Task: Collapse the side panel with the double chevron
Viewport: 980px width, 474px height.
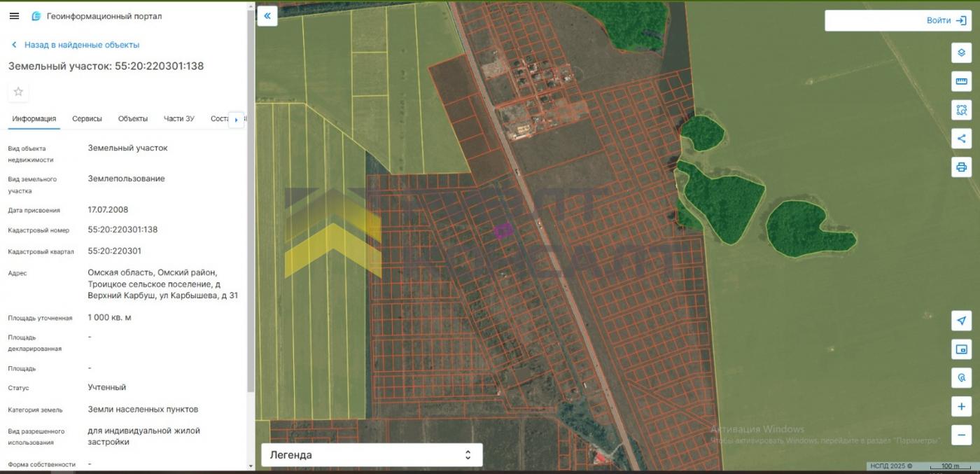Action: (x=267, y=15)
